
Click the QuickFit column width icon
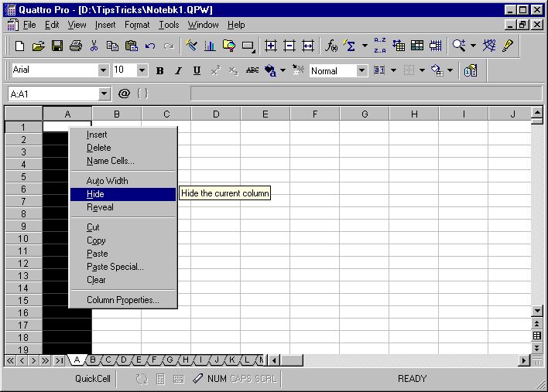pos(308,46)
